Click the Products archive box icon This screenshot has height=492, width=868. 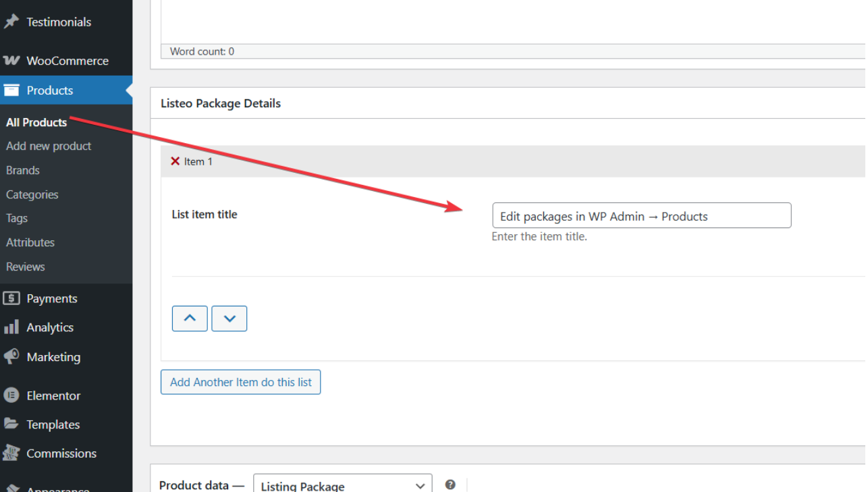(x=11, y=90)
